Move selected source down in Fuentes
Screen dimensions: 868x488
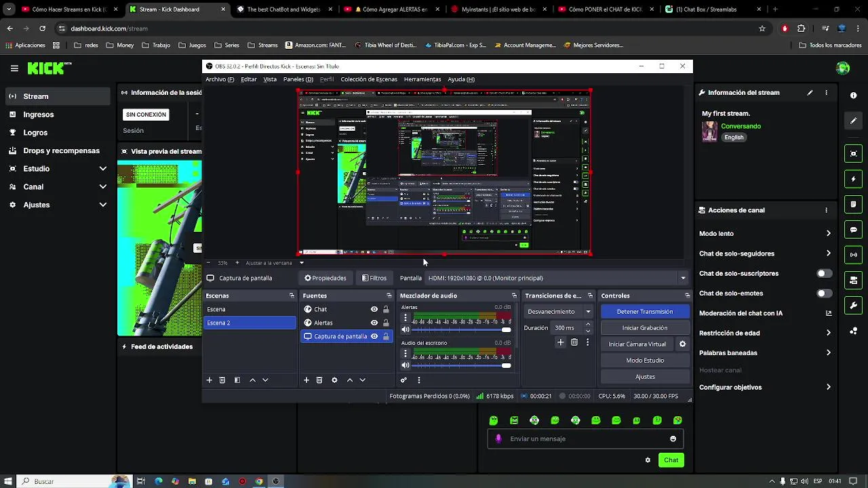(x=362, y=380)
